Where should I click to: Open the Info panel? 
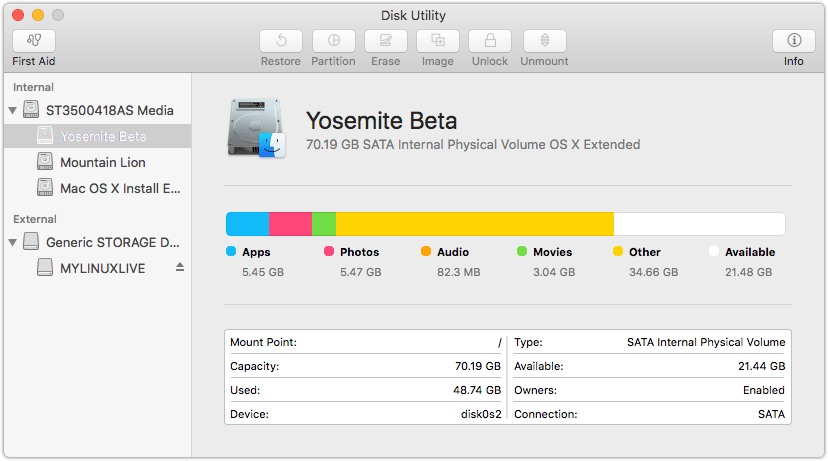[x=794, y=41]
